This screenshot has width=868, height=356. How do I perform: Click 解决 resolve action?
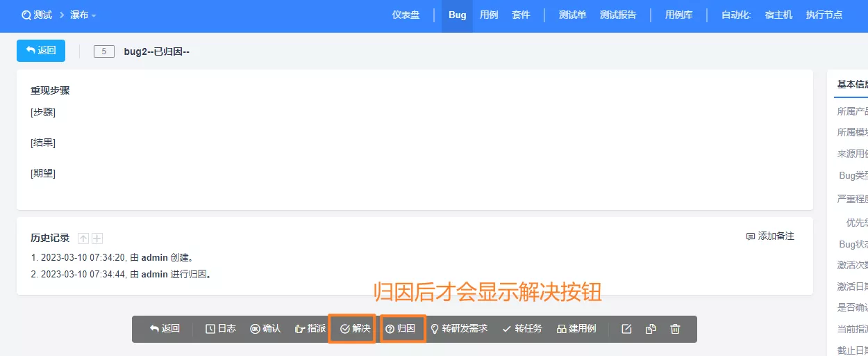coord(356,329)
